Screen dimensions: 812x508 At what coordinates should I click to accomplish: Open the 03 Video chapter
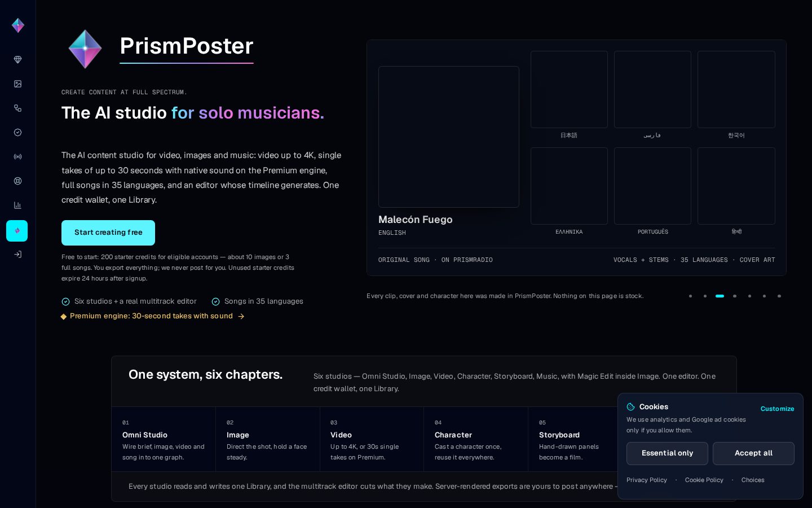tap(372, 439)
